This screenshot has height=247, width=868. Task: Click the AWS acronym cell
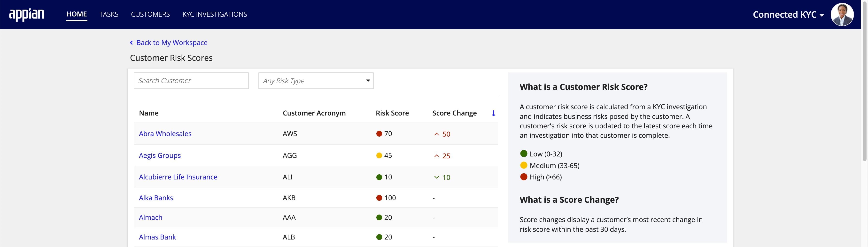[290, 134]
